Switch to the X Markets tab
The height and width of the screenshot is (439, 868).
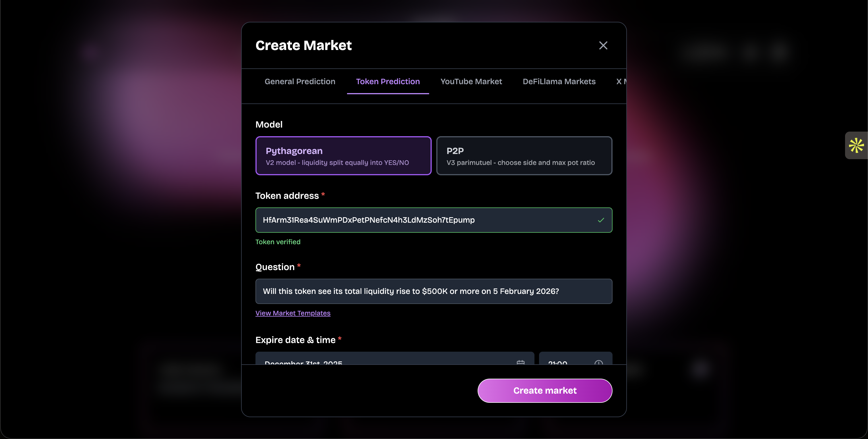(621, 82)
